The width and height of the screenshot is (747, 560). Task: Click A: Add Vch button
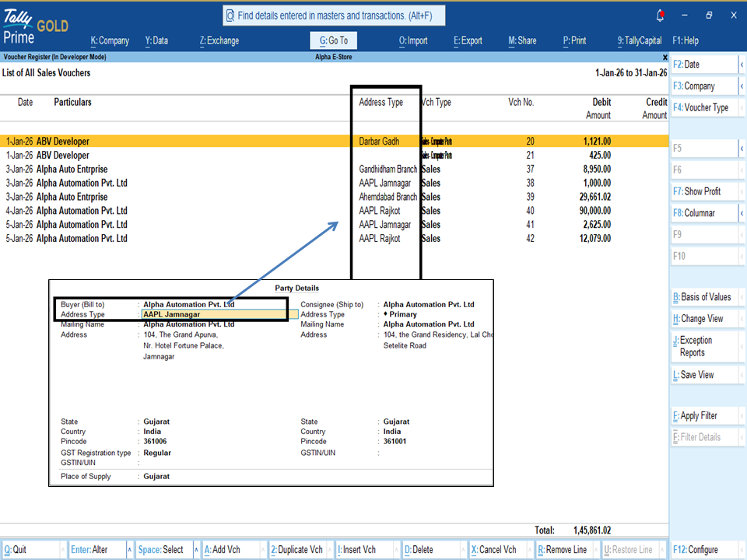coord(230,550)
